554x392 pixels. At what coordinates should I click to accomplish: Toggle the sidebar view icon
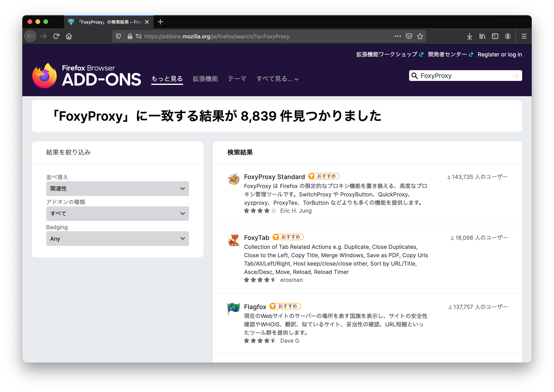[495, 36]
